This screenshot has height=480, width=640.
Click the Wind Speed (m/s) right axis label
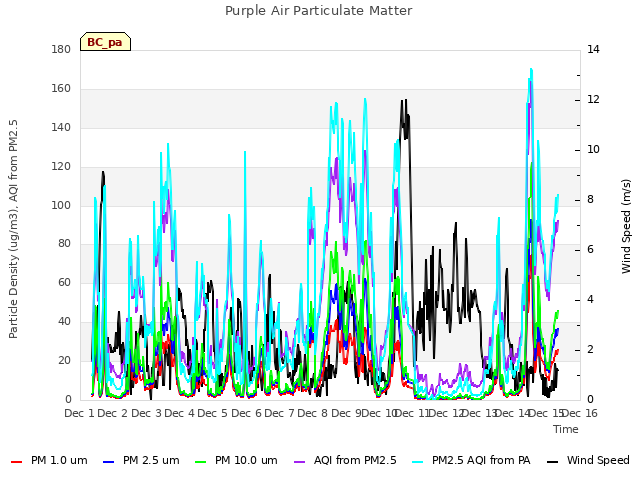tap(626, 226)
